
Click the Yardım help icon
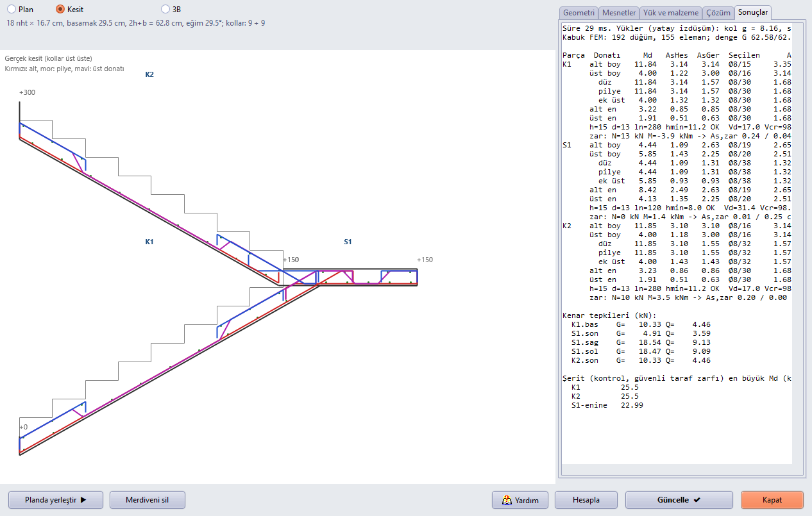pyautogui.click(x=507, y=500)
